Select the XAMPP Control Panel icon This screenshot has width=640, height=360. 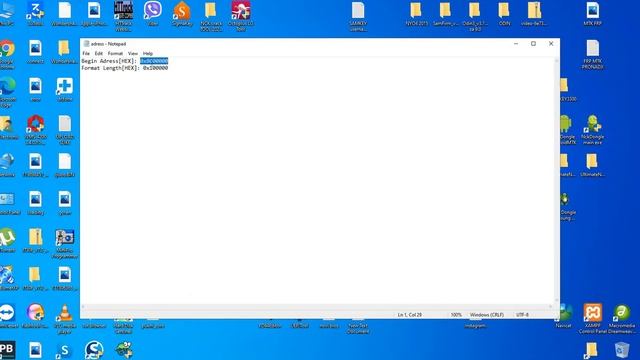[x=592, y=319]
